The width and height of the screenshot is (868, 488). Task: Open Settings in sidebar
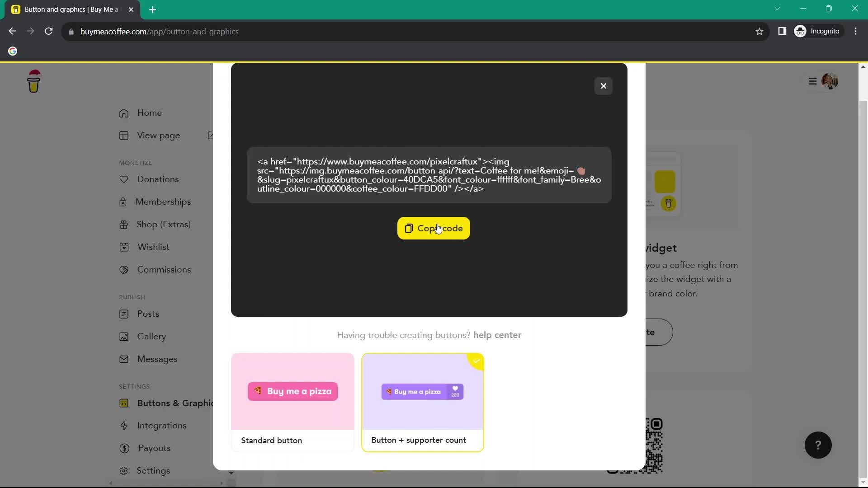click(x=153, y=470)
